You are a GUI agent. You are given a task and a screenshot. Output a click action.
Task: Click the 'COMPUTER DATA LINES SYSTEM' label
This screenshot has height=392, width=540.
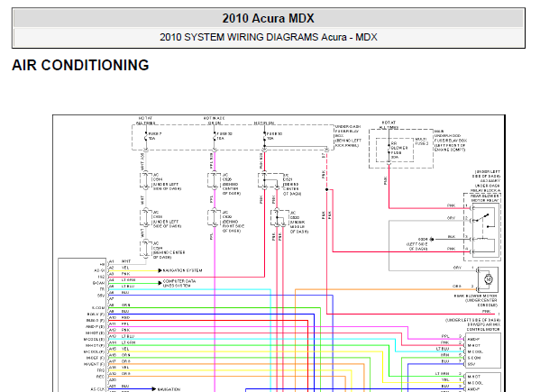click(178, 283)
